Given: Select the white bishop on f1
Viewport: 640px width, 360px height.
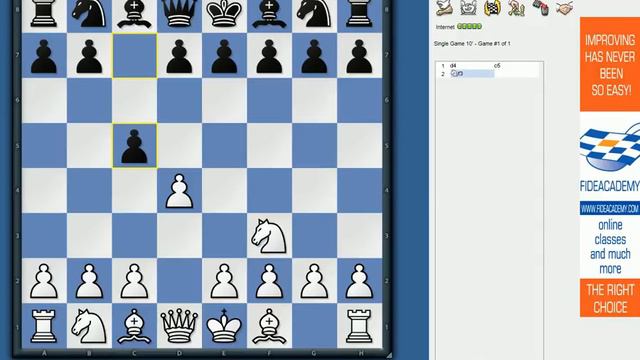Looking at the screenshot, I should click(x=269, y=327).
